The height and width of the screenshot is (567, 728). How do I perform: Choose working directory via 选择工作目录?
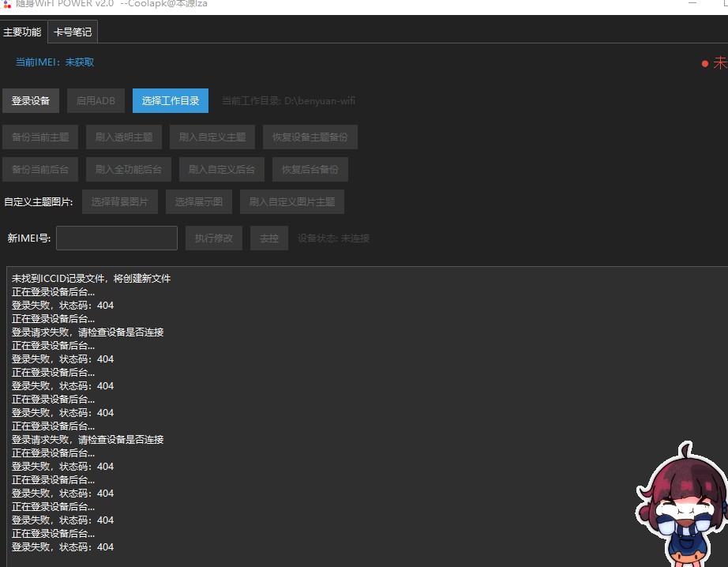(x=171, y=101)
